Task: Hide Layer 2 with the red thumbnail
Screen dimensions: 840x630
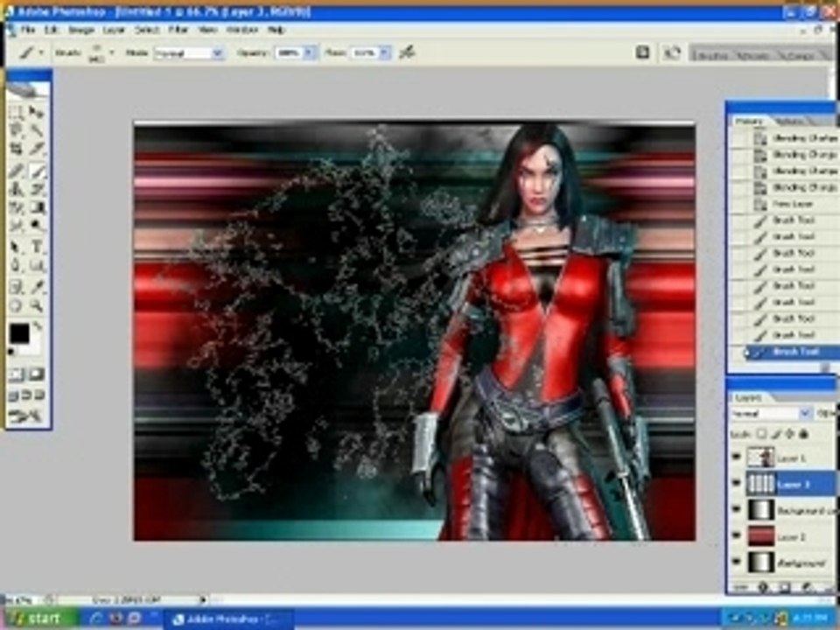Action: 736,535
